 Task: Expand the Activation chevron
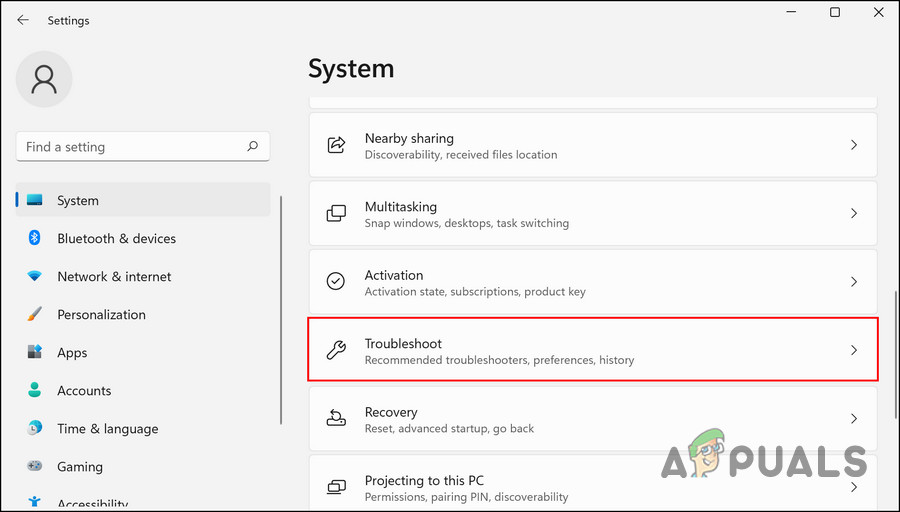[x=854, y=282]
